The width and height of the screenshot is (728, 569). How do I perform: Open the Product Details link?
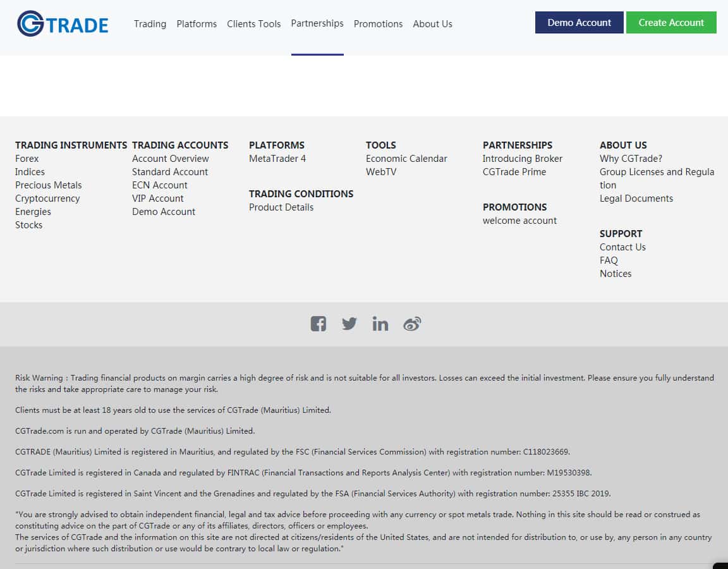tap(281, 207)
